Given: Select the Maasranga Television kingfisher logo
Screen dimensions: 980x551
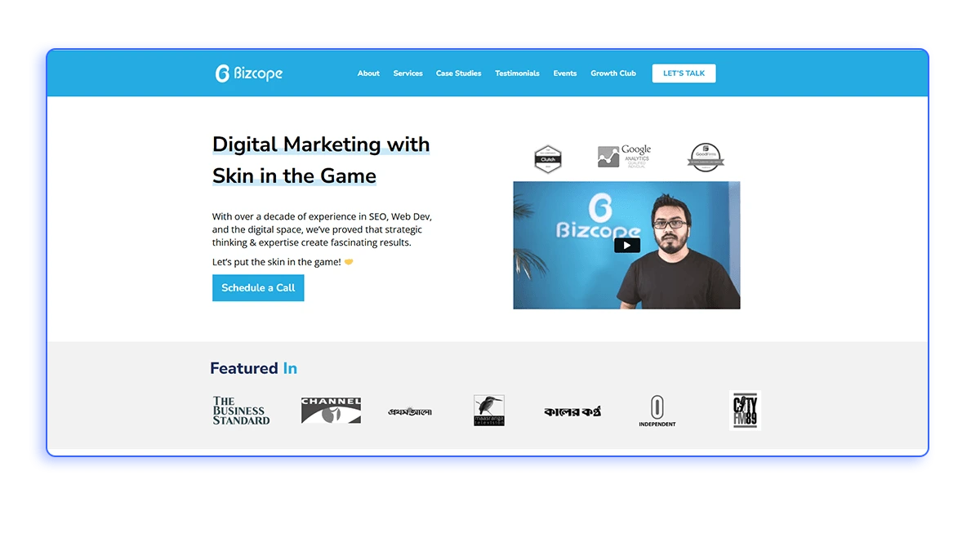Looking at the screenshot, I should point(489,411).
